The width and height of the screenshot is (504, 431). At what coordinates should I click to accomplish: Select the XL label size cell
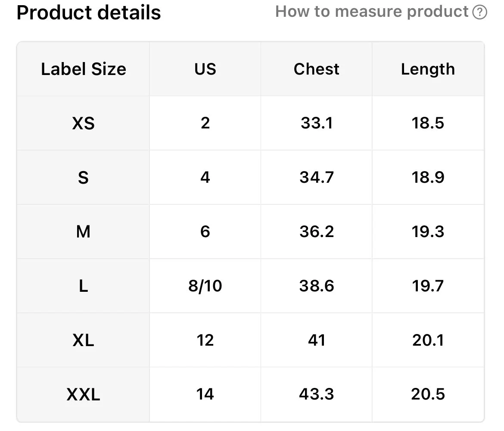(x=83, y=340)
